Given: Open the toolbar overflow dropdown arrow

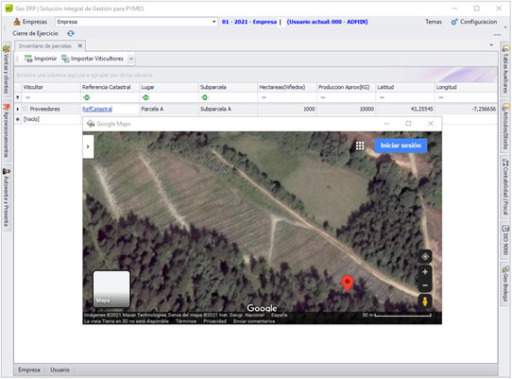Looking at the screenshot, I should click(x=131, y=59).
